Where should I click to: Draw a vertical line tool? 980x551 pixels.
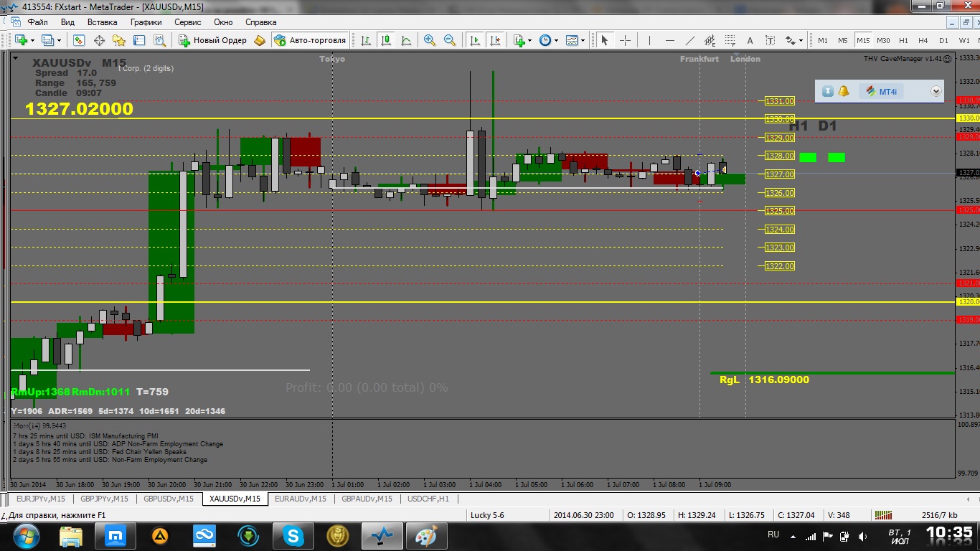[649, 40]
